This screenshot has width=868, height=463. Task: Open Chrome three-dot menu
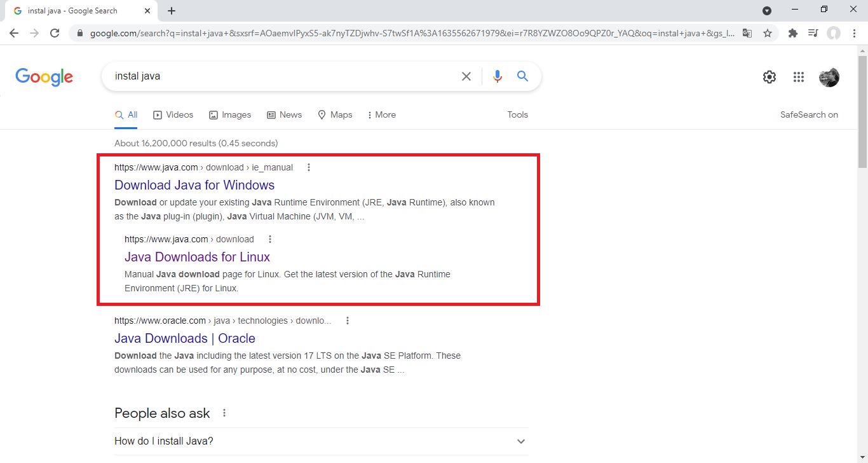coord(854,33)
